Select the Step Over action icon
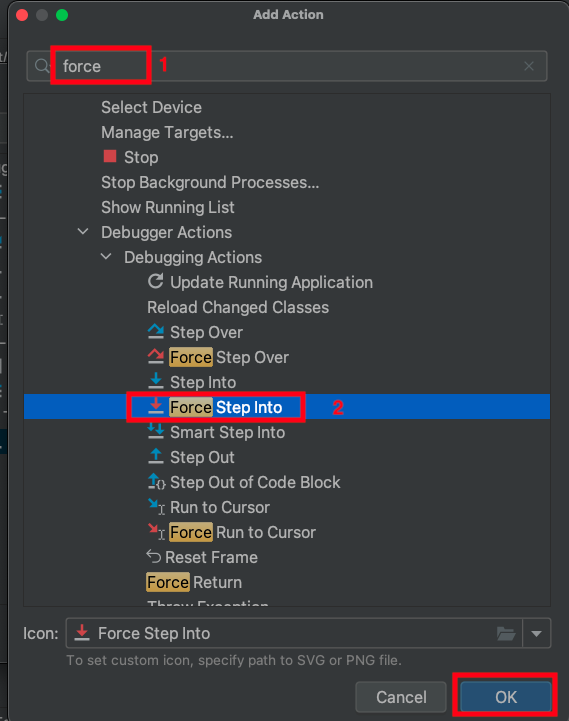This screenshot has height=721, width=569. pos(155,332)
